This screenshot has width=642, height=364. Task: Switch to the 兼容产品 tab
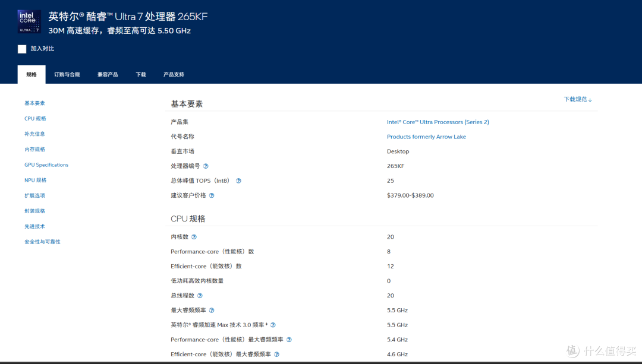[x=108, y=74]
